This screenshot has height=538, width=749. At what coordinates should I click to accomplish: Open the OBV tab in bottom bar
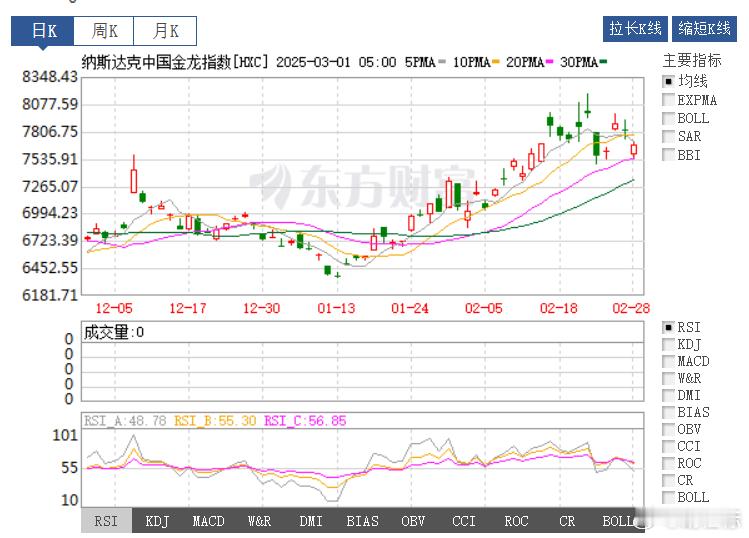coord(413,521)
